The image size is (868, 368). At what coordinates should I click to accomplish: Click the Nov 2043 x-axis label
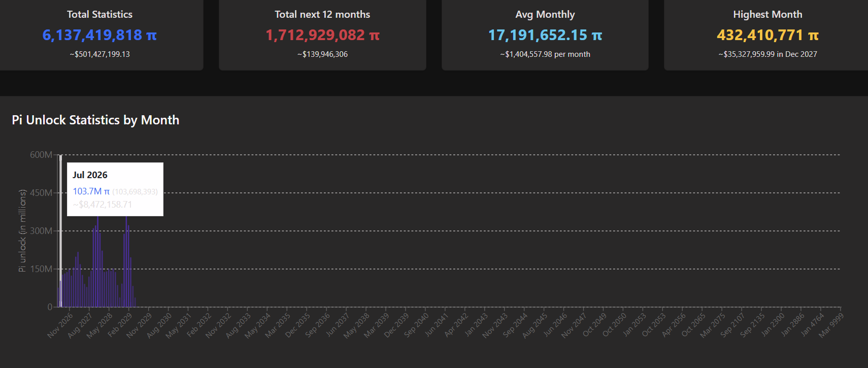point(496,325)
